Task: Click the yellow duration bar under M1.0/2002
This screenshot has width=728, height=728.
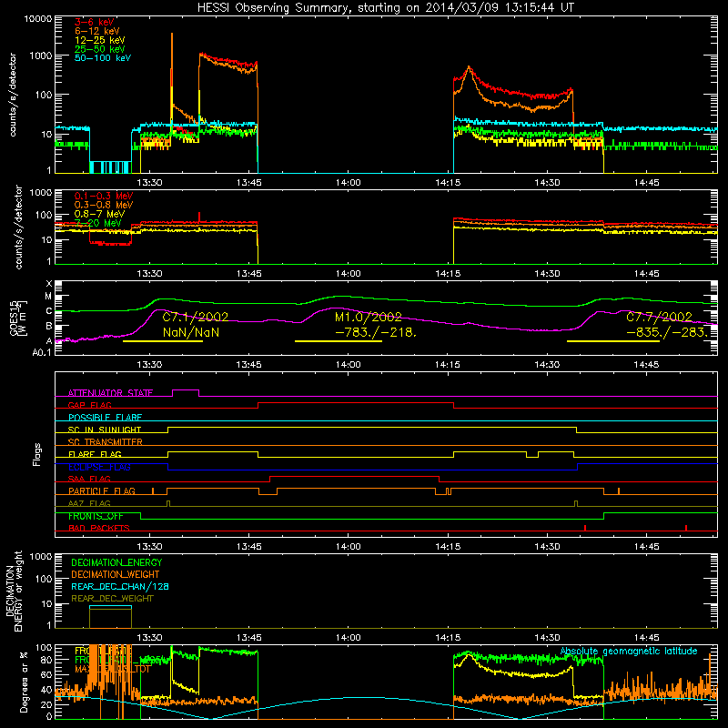Action: [339, 341]
